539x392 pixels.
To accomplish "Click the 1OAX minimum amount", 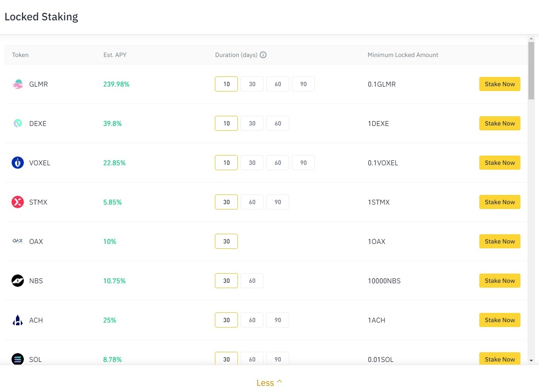I will pyautogui.click(x=376, y=241).
